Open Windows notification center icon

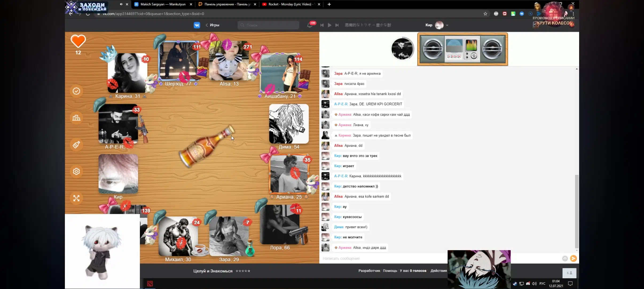pyautogui.click(x=570, y=284)
